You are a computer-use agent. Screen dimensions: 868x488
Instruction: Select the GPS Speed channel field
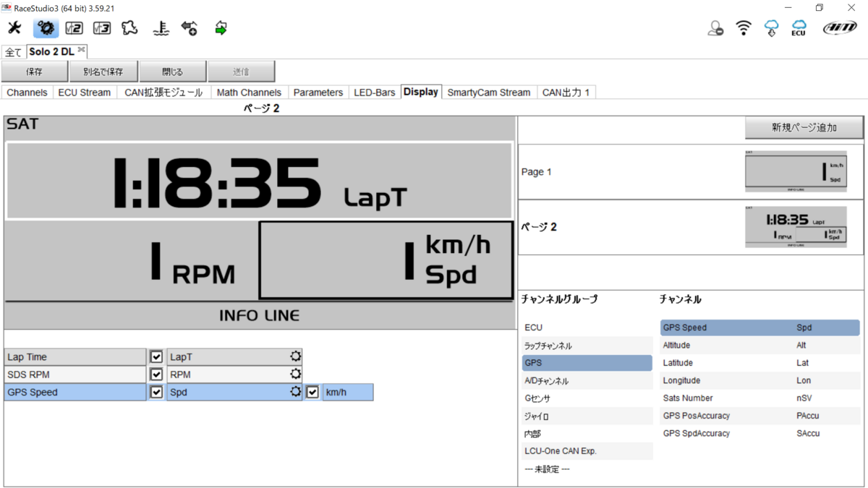75,392
